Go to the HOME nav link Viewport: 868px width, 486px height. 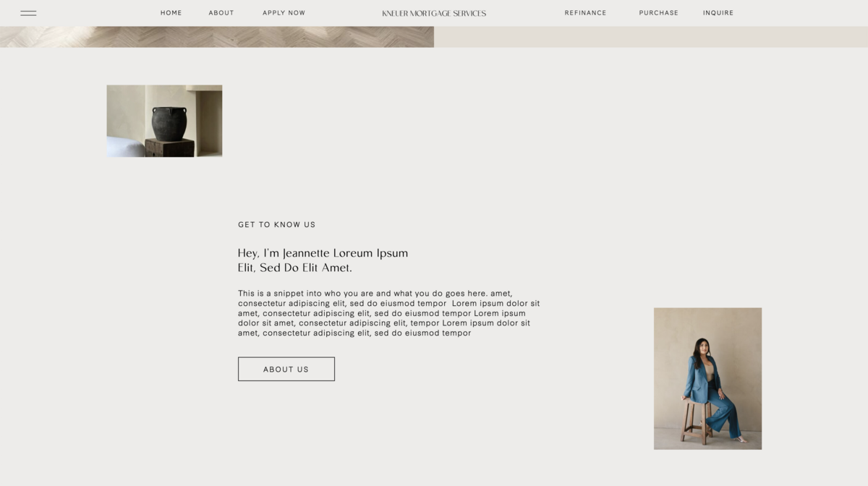click(171, 13)
